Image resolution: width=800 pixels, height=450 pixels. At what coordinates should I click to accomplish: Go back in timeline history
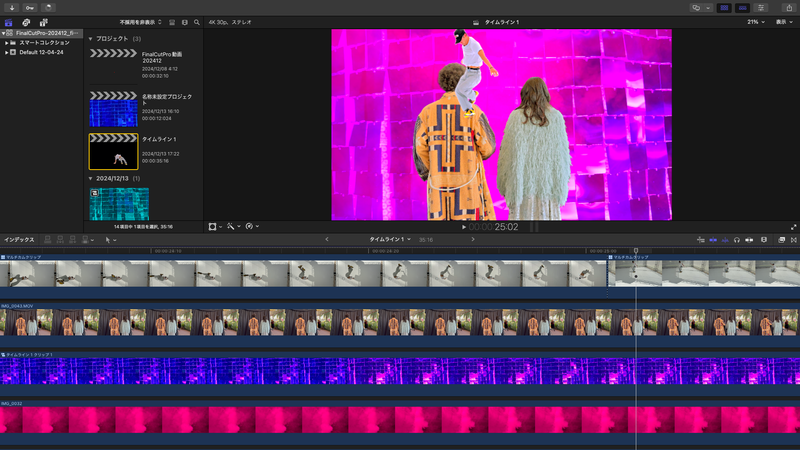[327, 239]
